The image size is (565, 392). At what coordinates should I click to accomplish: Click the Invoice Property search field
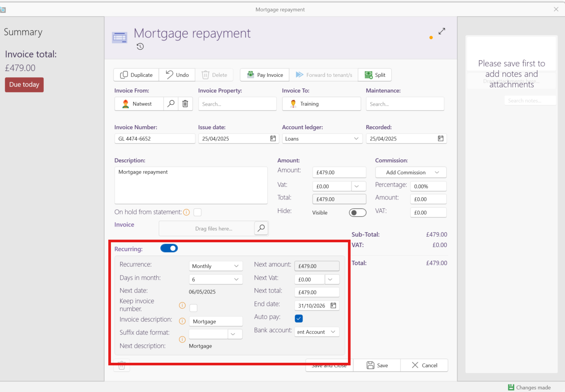pyautogui.click(x=238, y=104)
